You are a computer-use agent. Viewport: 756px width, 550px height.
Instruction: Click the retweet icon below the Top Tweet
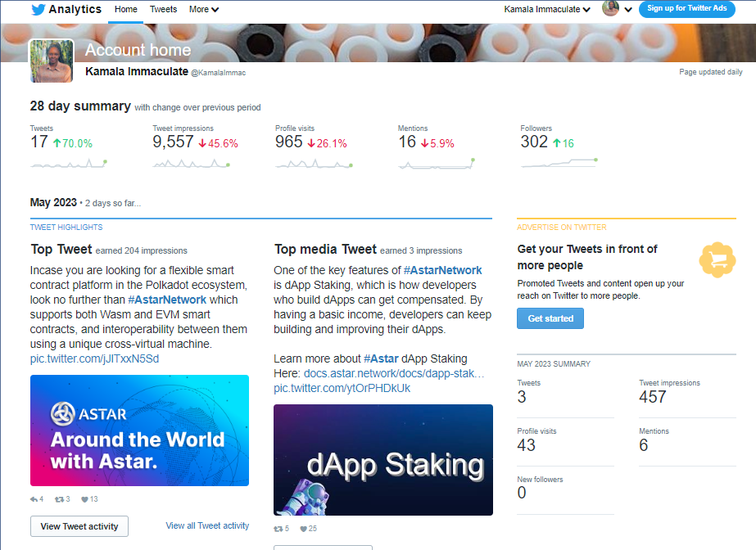point(58,498)
